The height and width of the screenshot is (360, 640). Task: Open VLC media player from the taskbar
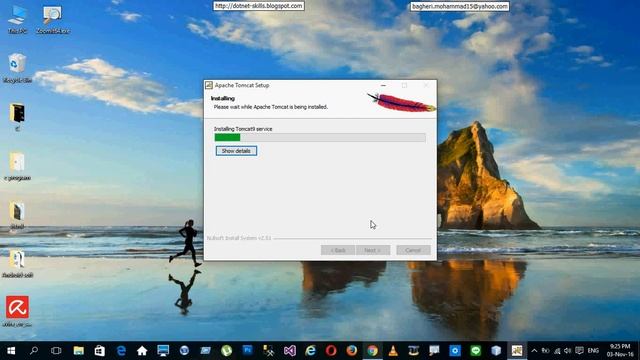click(x=393, y=351)
